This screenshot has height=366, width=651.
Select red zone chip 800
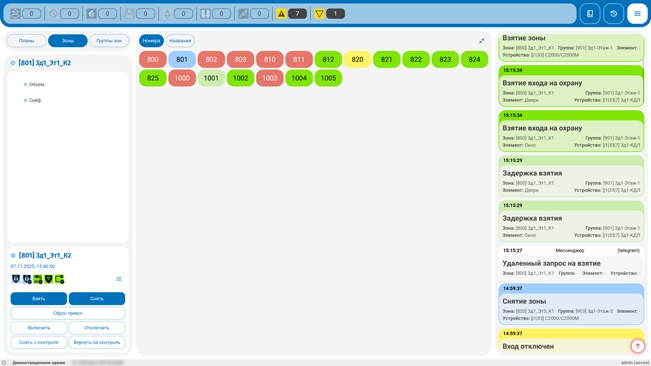153,59
